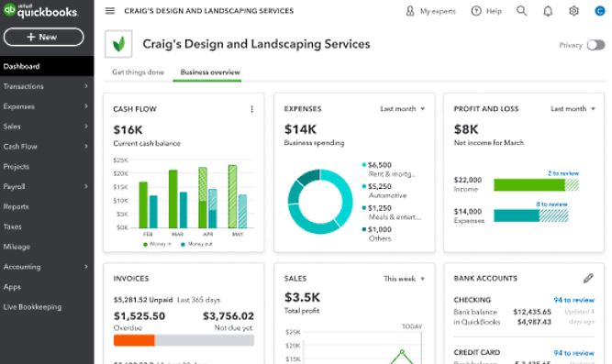Screen dimensions: 612x364
Task: Click 2 to review income link
Action: 563,173
